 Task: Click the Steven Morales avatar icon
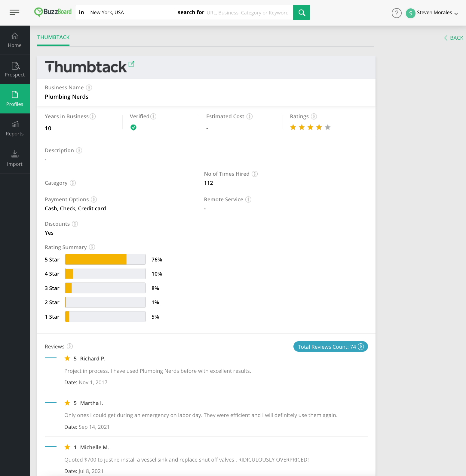(410, 13)
